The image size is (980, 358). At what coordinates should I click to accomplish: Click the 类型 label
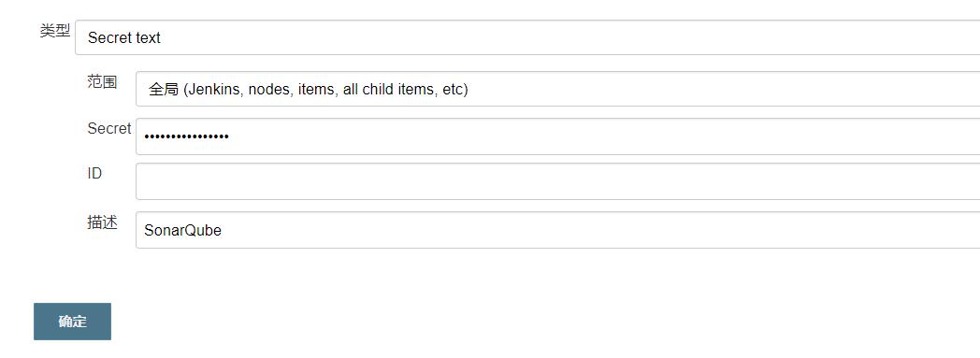[55, 31]
